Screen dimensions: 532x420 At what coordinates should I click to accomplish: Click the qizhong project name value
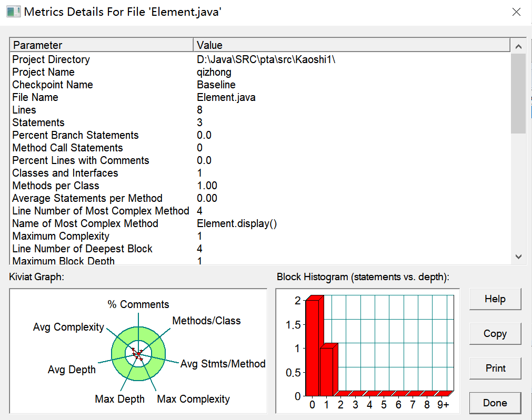[214, 72]
